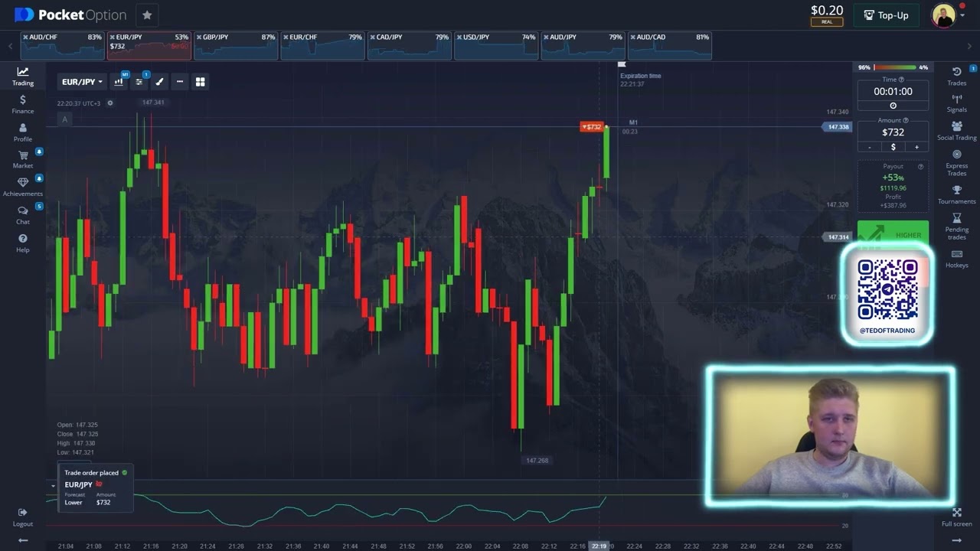
Task: Open the Time help question mark
Action: [x=901, y=80]
